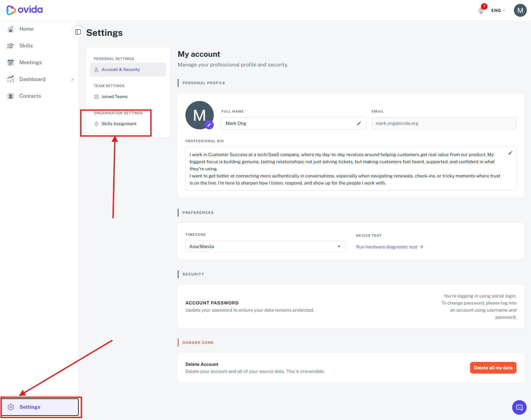531x420 pixels.
Task: Open user profile avatar menu
Action: click(x=520, y=10)
